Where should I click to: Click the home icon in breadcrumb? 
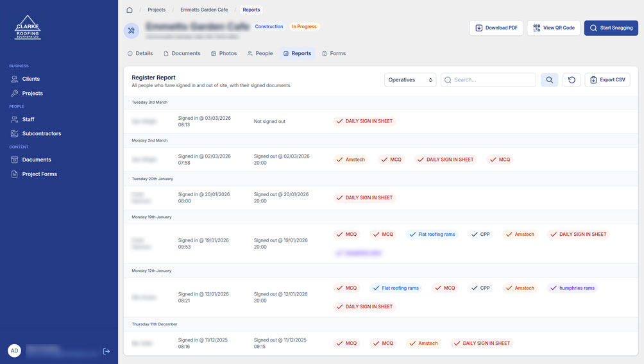130,10
